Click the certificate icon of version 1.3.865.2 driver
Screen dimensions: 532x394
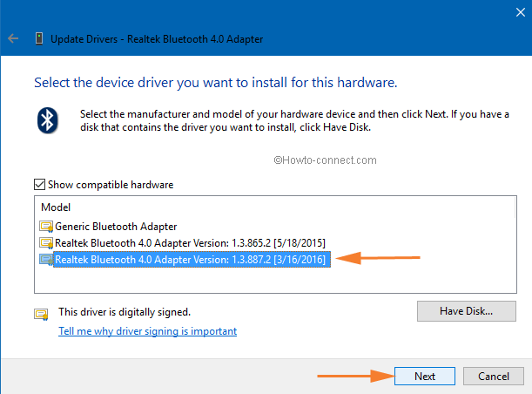(46, 243)
